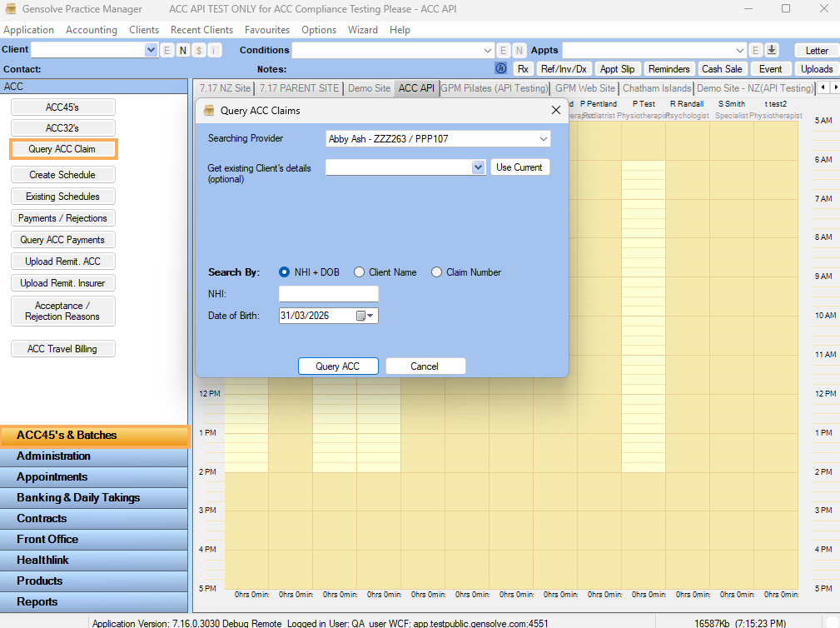The height and width of the screenshot is (628, 840).
Task: Open the Date of Birth calendar picker
Action: pos(365,316)
